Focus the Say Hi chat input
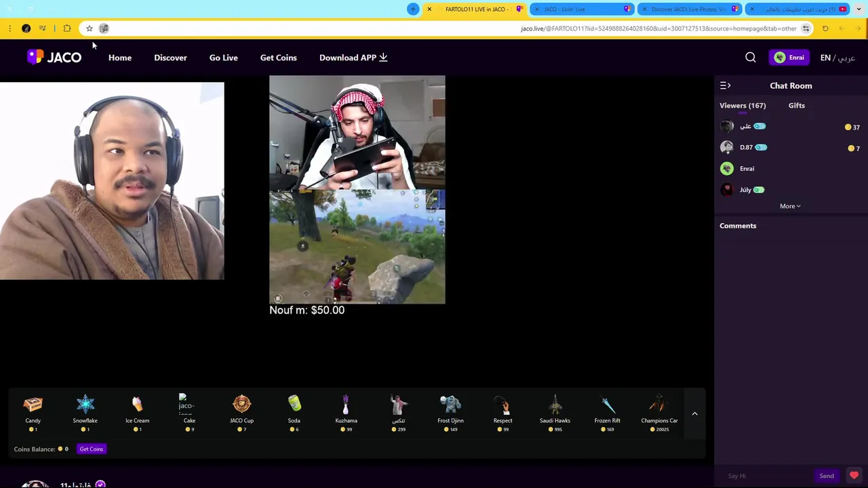The image size is (868, 488). coord(766,476)
